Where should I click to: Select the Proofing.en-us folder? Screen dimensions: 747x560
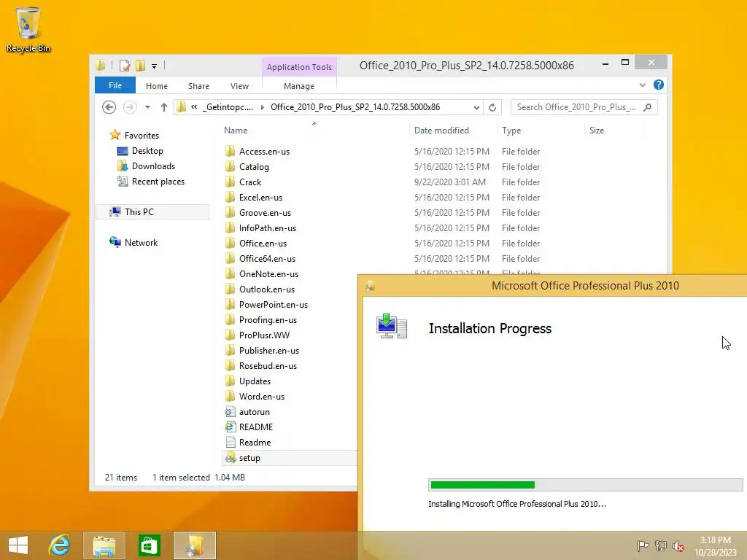point(267,320)
